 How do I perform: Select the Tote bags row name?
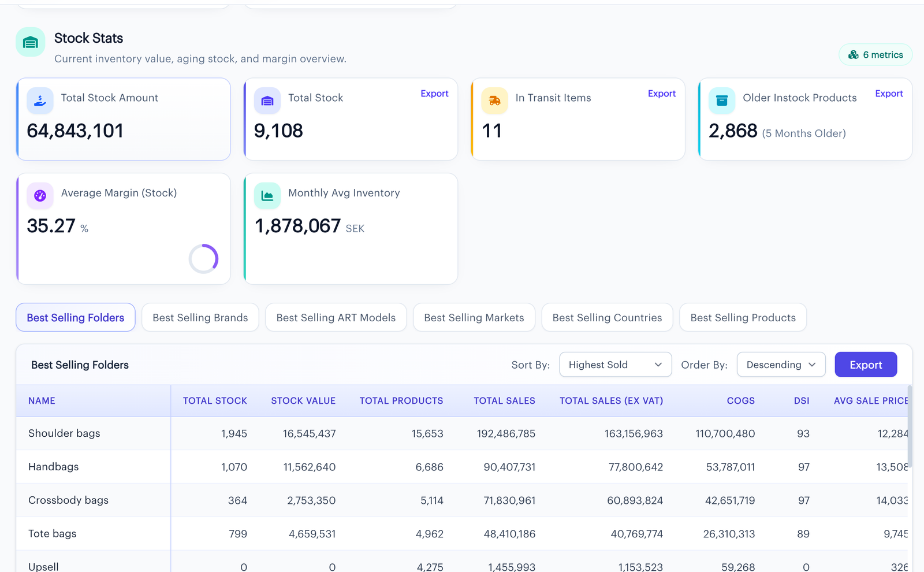coord(52,534)
